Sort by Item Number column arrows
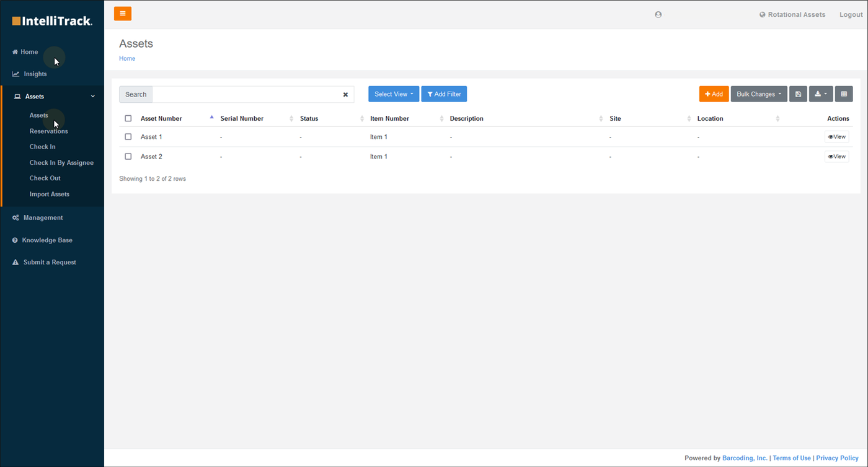Screen dimensions: 868x467 [x=442, y=118]
